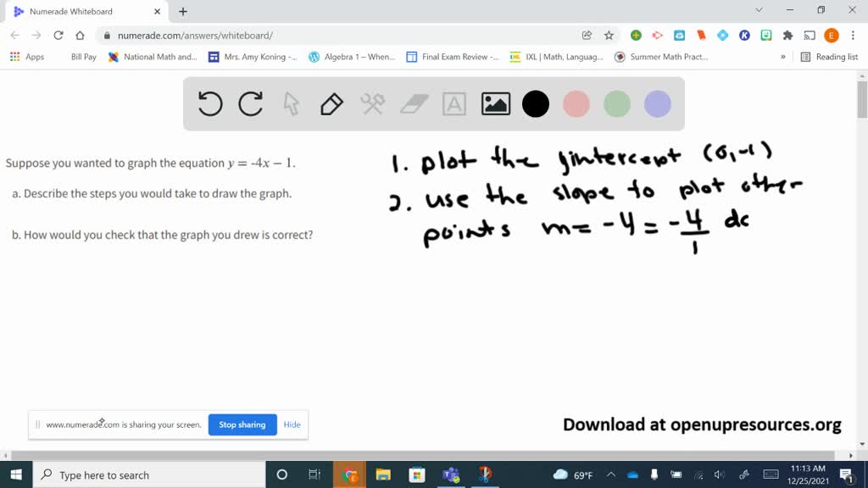Click the Undo arrow on the whiteboard
This screenshot has height=488, width=868.
point(209,103)
